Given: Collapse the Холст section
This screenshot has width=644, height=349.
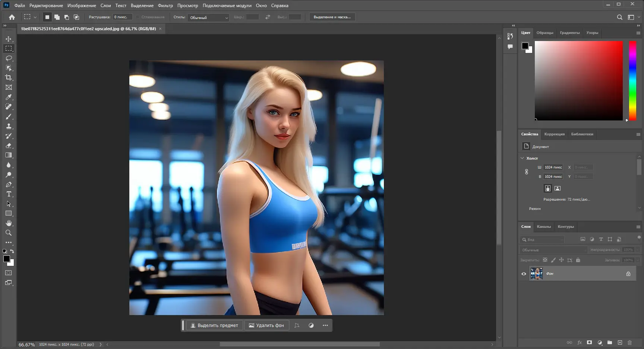Looking at the screenshot, I should coord(522,158).
